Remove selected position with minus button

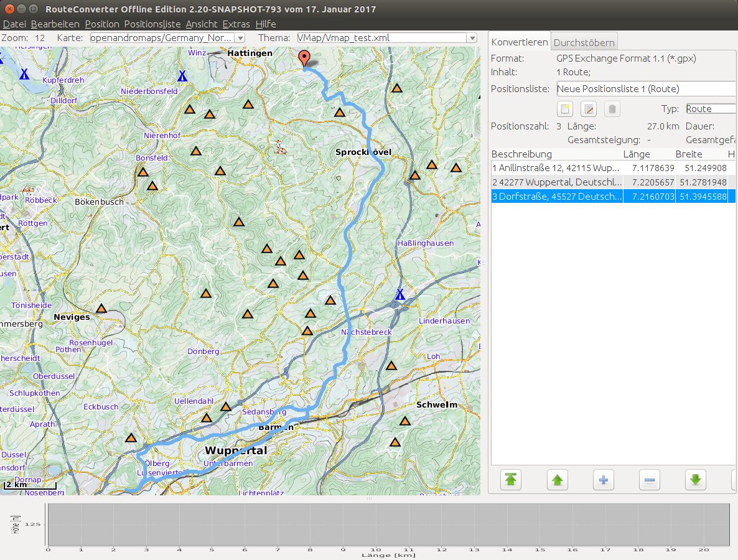pyautogui.click(x=649, y=480)
